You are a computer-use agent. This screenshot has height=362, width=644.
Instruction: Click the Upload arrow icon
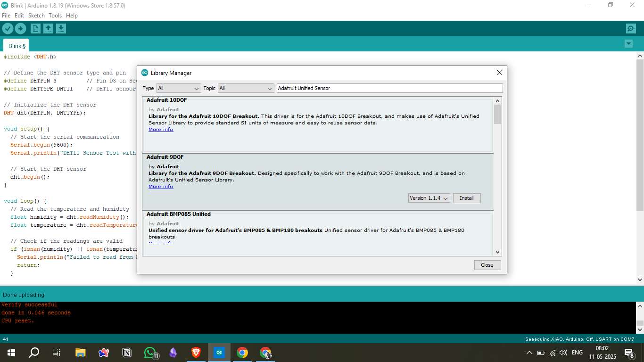click(20, 29)
